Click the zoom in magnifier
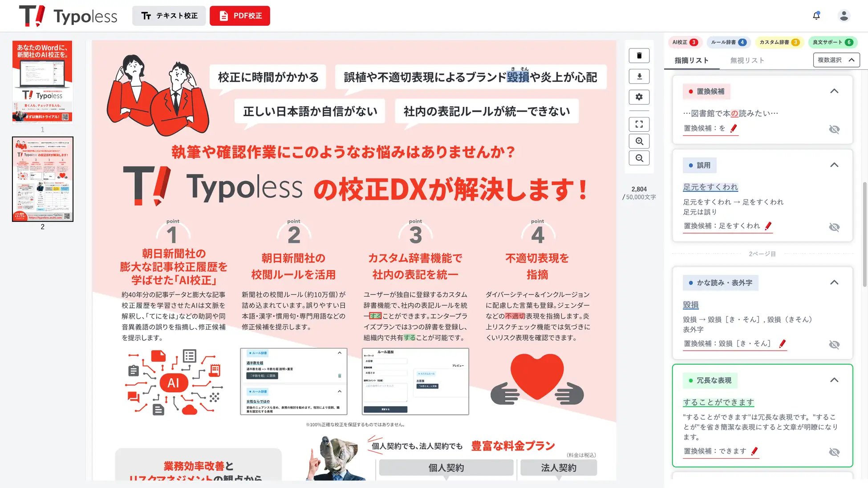 coord(639,141)
